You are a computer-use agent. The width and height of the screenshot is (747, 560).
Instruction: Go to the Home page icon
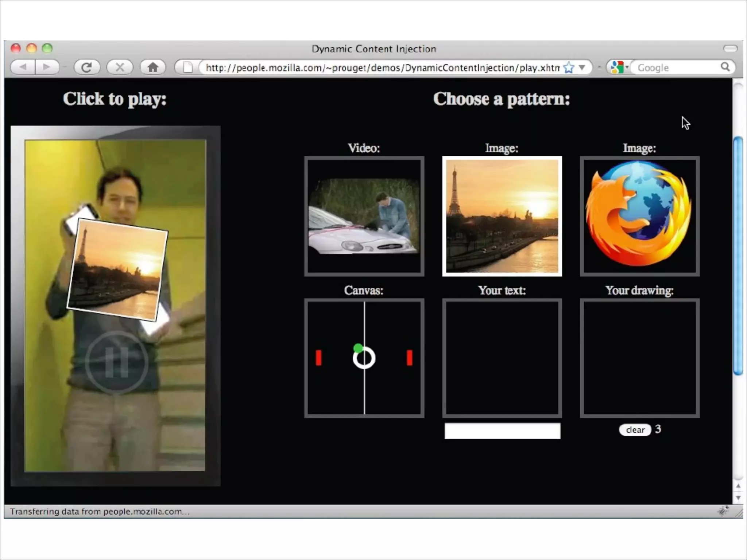click(x=153, y=67)
